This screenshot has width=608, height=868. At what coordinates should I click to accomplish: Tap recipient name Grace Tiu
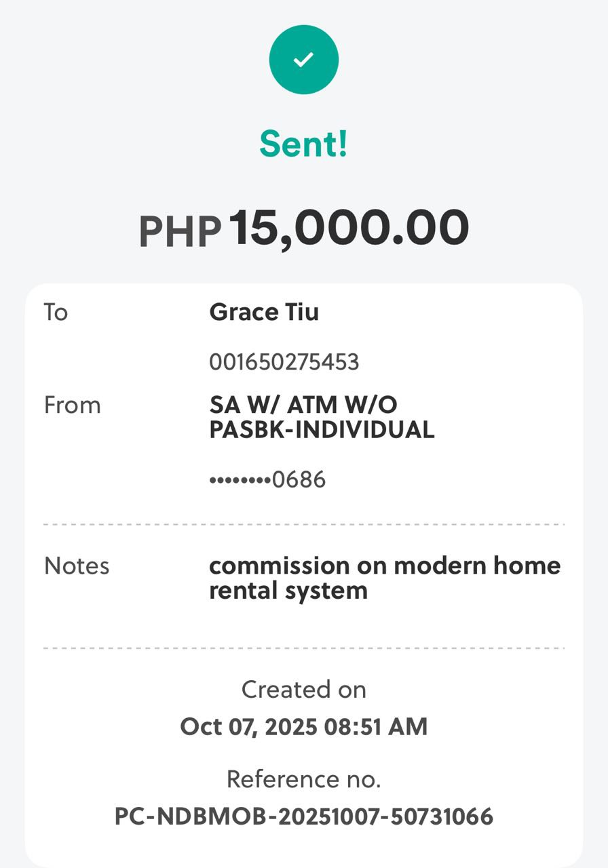click(264, 313)
